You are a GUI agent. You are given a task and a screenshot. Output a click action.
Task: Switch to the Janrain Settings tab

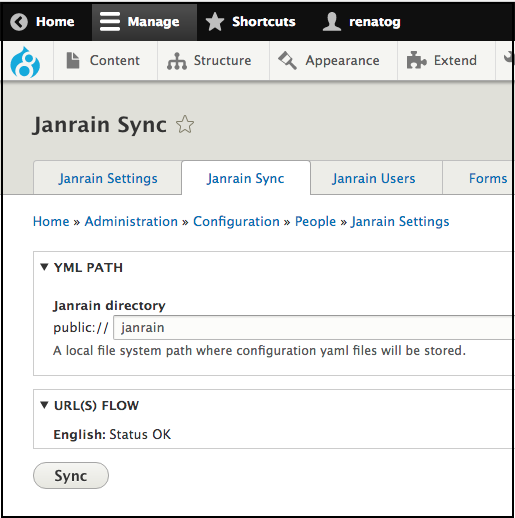(x=108, y=178)
